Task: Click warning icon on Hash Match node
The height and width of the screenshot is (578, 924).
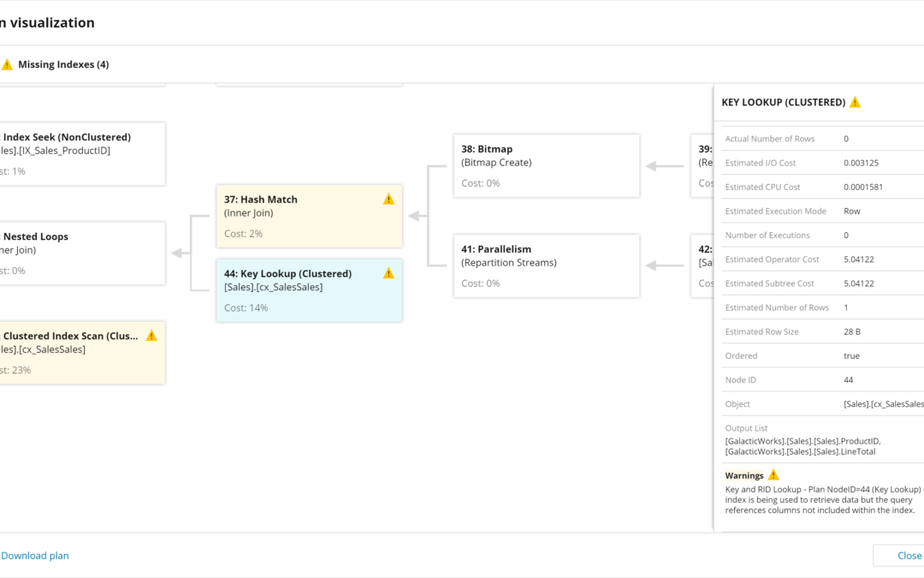Action: tap(388, 200)
